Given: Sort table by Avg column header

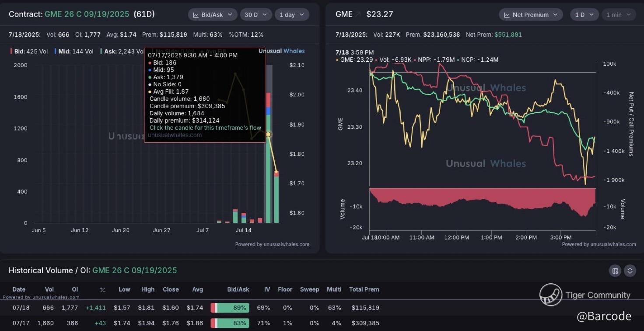Looking at the screenshot, I should [x=198, y=289].
